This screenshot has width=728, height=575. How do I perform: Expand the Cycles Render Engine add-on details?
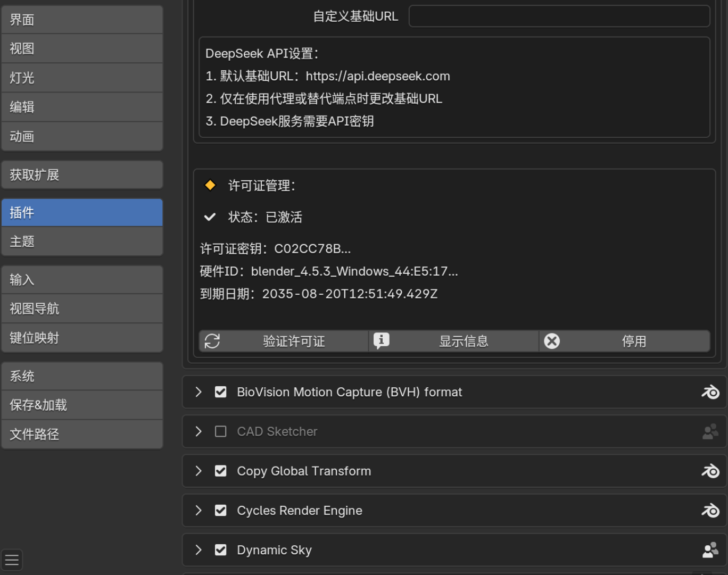(198, 511)
